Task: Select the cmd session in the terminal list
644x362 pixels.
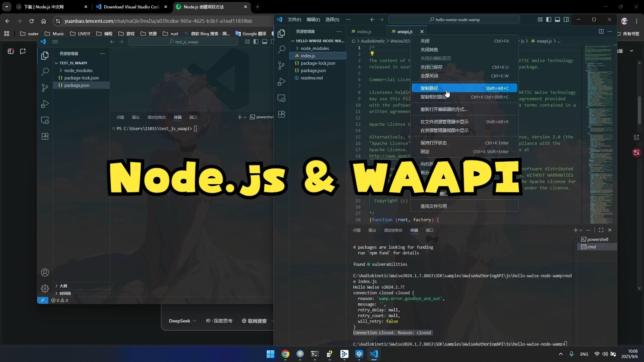Action: point(592,247)
